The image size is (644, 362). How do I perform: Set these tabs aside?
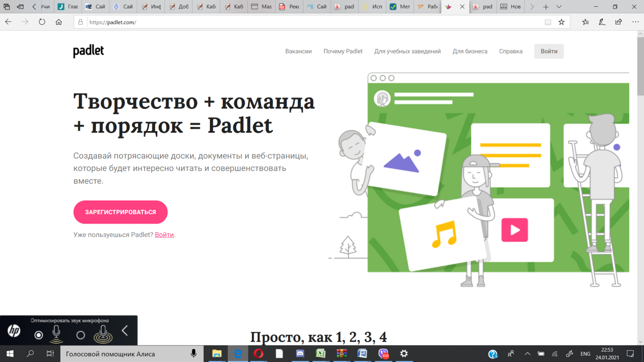[x=21, y=7]
